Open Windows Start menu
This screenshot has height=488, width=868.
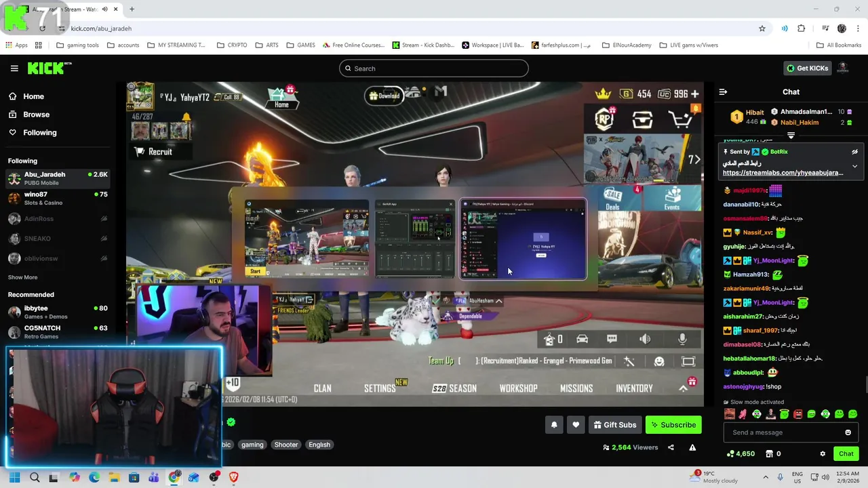click(x=14, y=477)
